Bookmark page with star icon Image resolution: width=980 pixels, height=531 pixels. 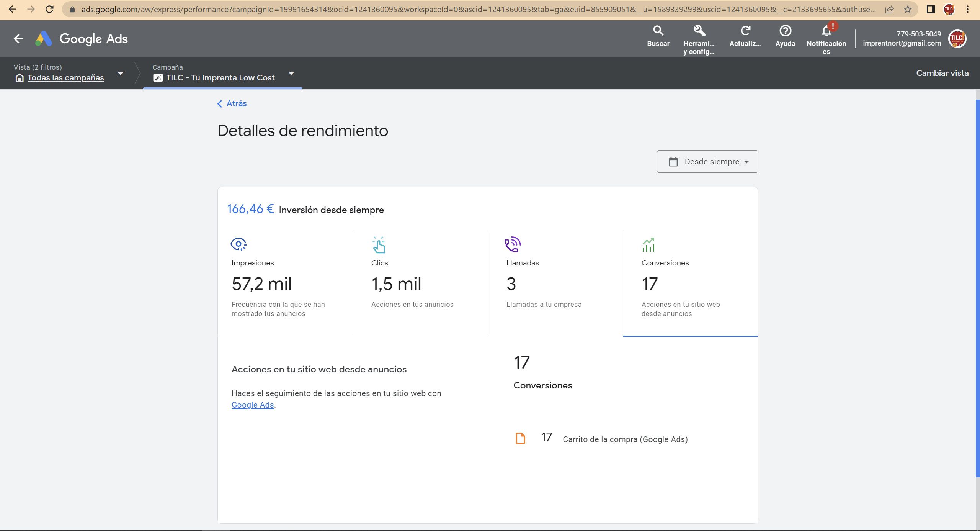(x=908, y=9)
